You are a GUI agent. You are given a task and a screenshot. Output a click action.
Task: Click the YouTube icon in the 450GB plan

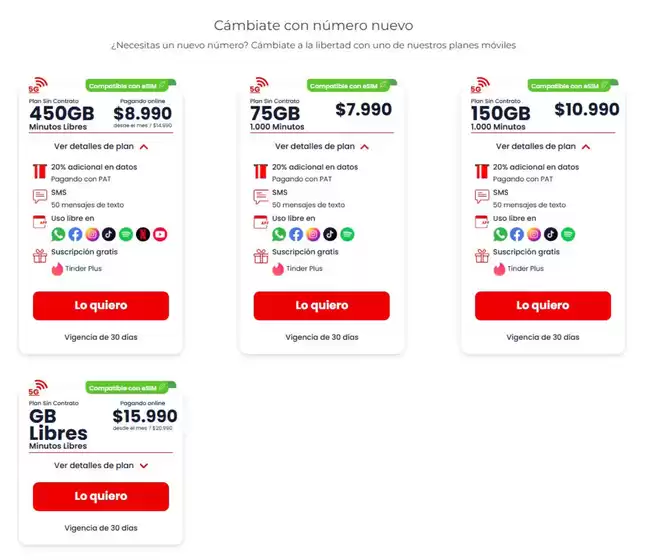click(160, 234)
